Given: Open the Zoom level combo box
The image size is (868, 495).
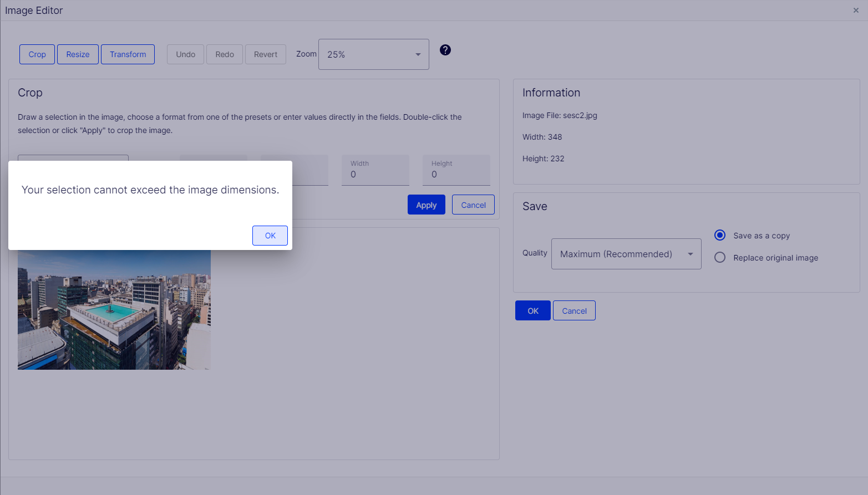Looking at the screenshot, I should click(x=373, y=54).
